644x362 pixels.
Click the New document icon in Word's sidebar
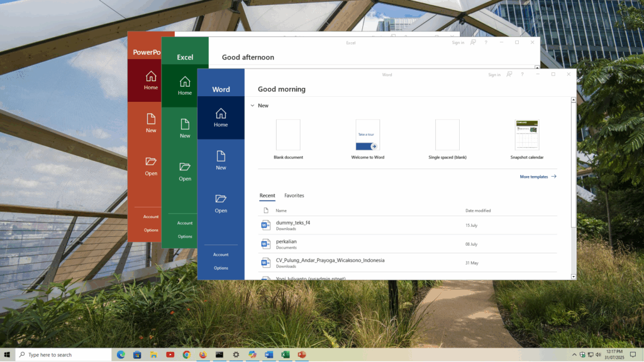tap(221, 156)
